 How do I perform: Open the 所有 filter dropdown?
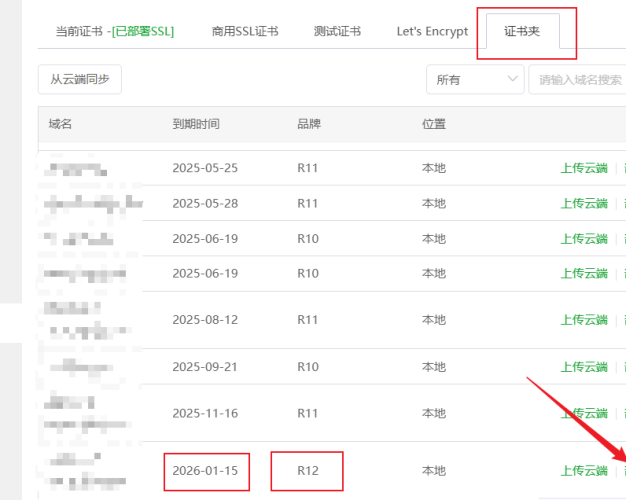pyautogui.click(x=475, y=79)
